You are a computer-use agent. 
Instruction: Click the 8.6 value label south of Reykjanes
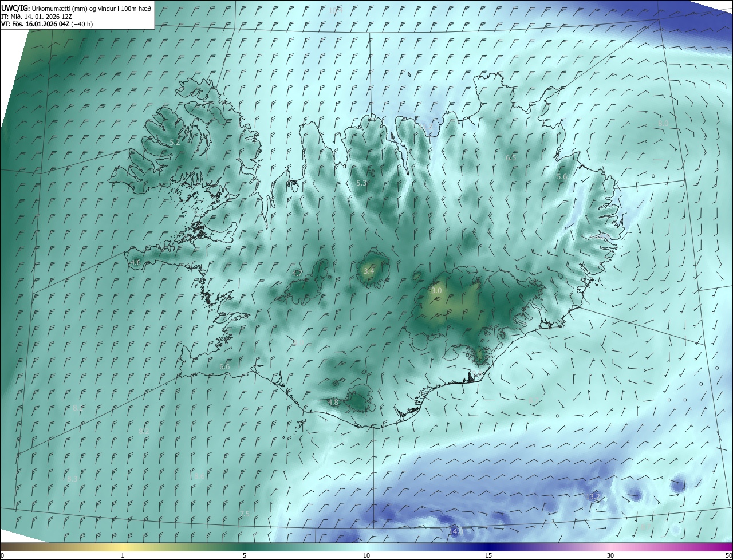pos(199,476)
